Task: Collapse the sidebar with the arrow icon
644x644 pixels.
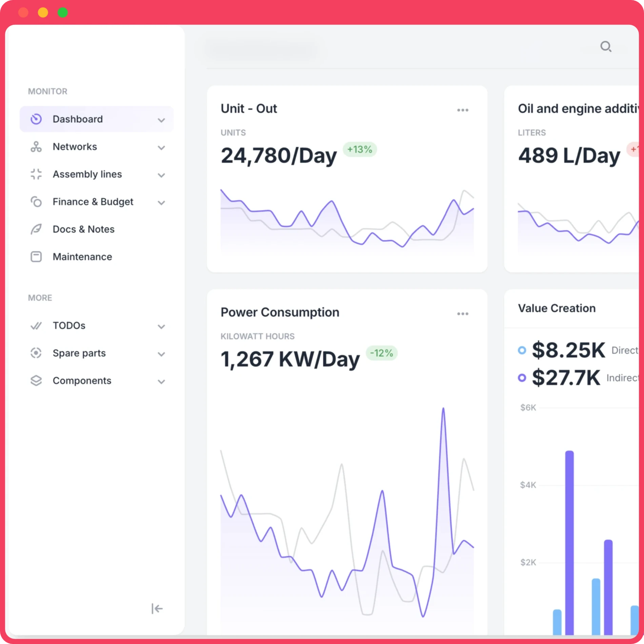Action: coord(157,609)
